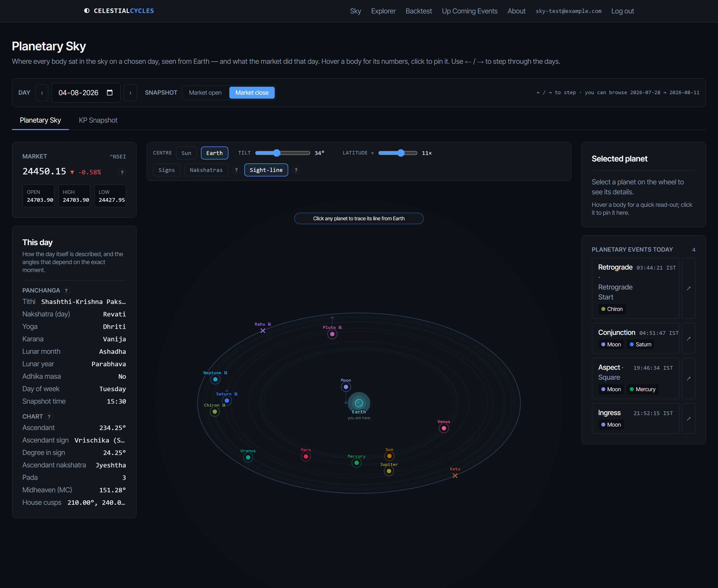Select the Saturn planet marker
Viewport: 718px width, 588px height.
(227, 401)
